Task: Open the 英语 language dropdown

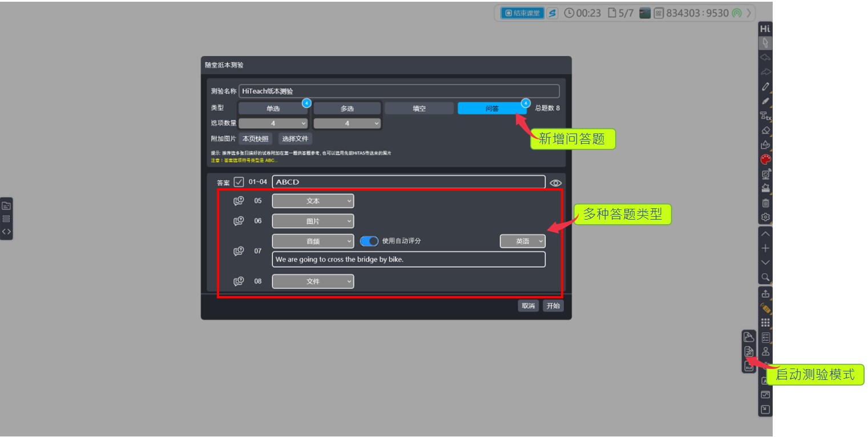Action: tap(523, 241)
